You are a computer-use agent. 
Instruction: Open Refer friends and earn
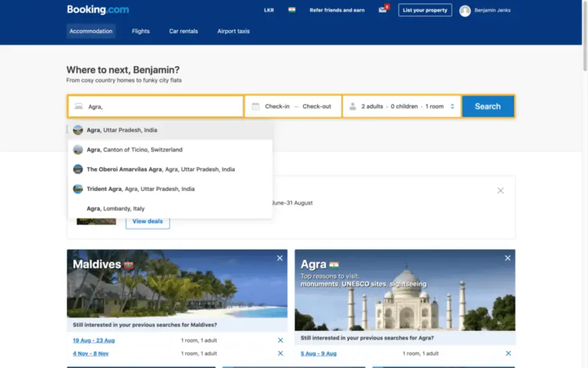click(x=337, y=10)
